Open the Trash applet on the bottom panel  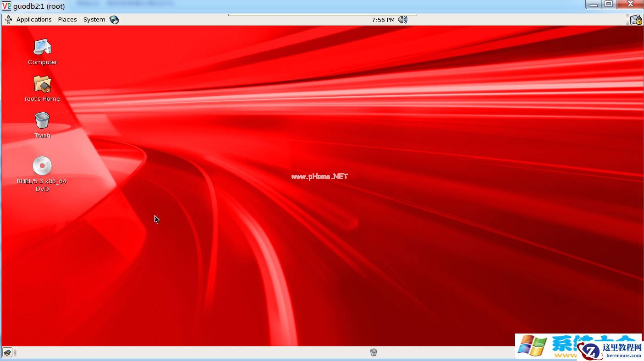click(373, 352)
